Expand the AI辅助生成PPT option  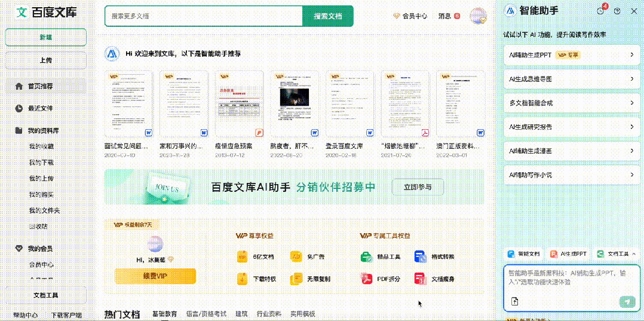click(x=572, y=55)
